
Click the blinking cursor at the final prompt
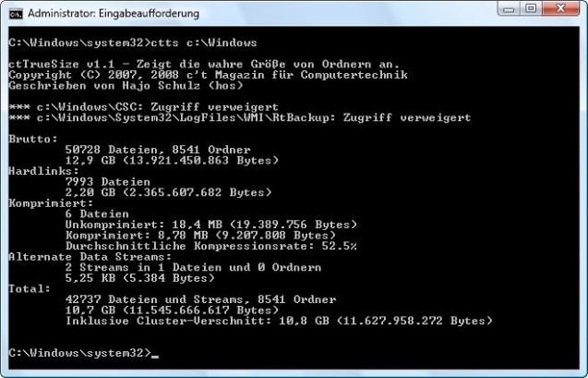pos(155,356)
